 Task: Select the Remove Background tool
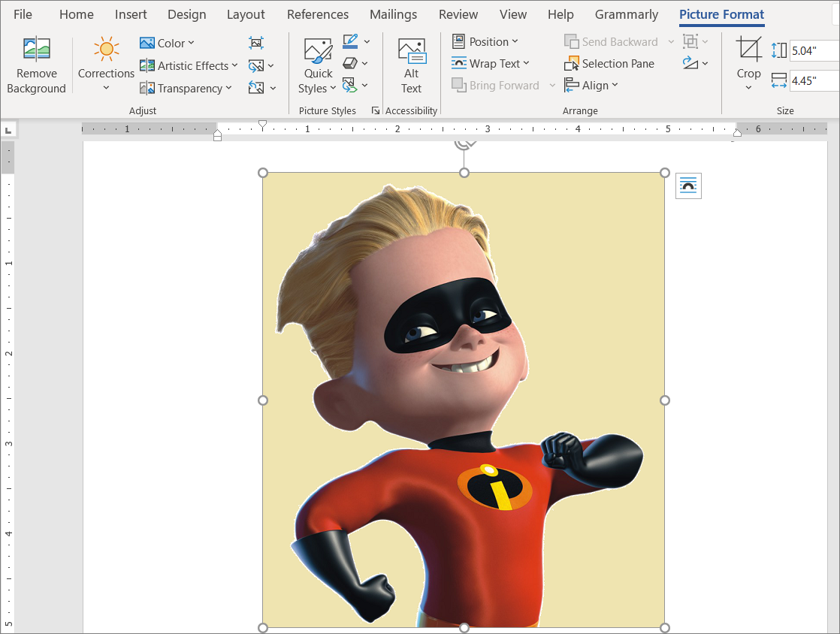click(36, 64)
